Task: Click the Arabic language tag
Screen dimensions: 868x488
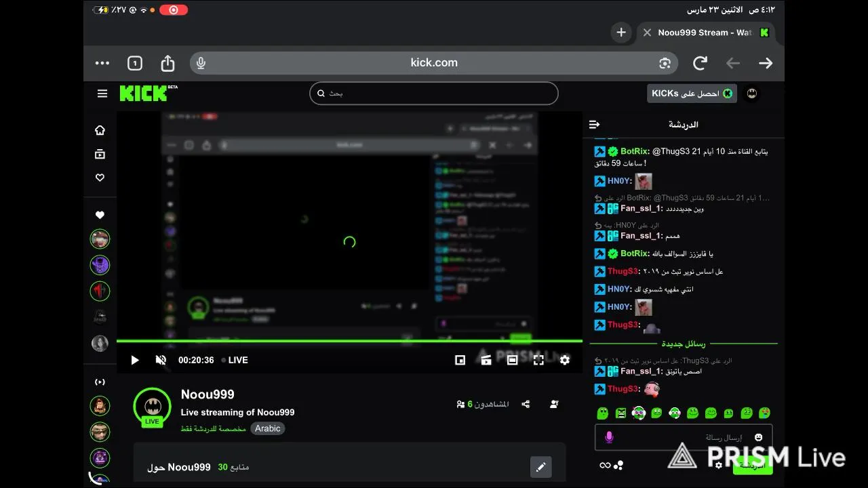Action: (268, 428)
